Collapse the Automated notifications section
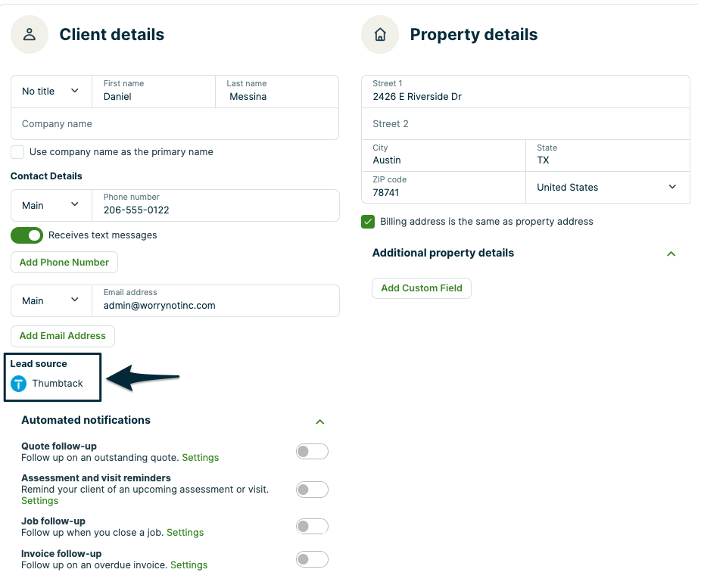701x588 pixels. coord(319,422)
